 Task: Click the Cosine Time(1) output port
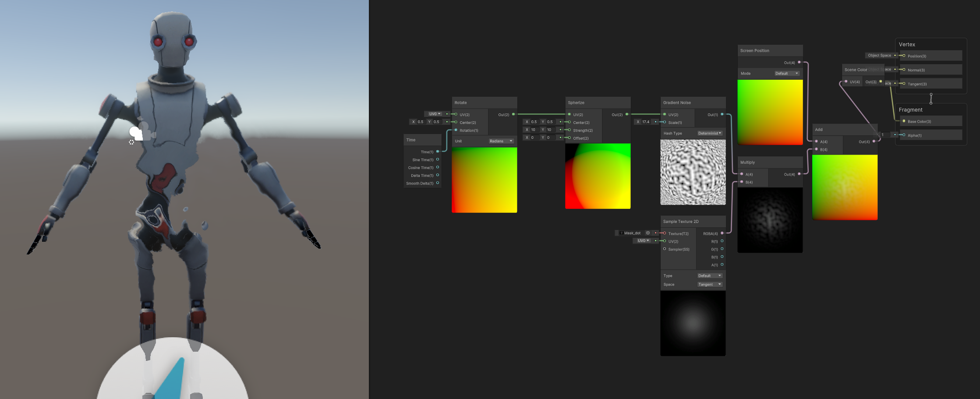(x=438, y=167)
